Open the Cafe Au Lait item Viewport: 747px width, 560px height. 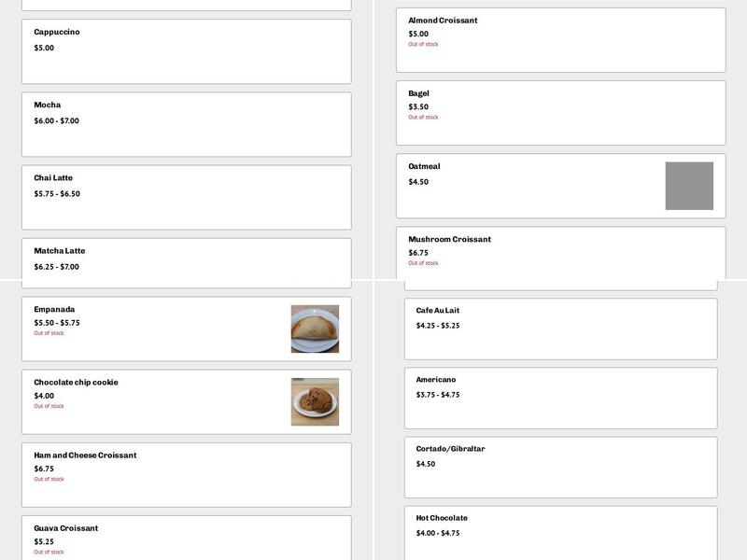coord(560,329)
